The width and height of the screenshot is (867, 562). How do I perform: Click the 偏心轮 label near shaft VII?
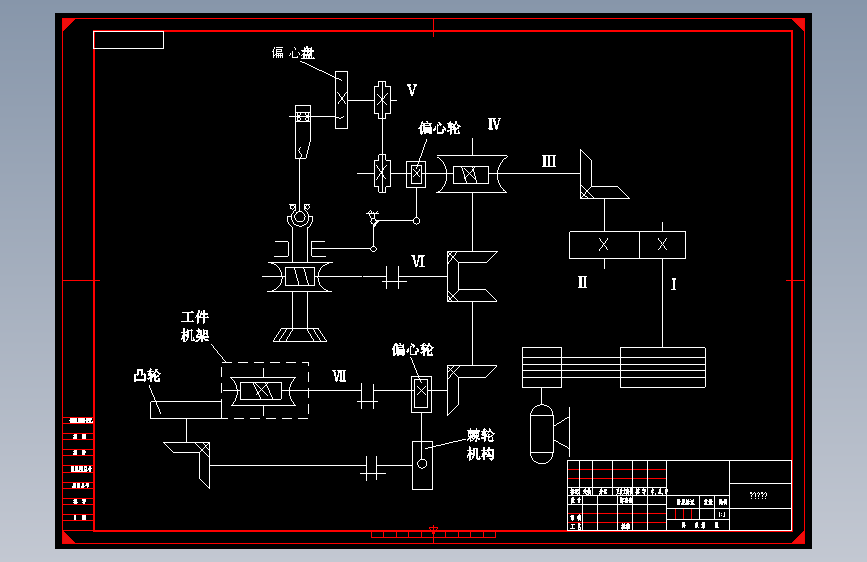[412, 350]
